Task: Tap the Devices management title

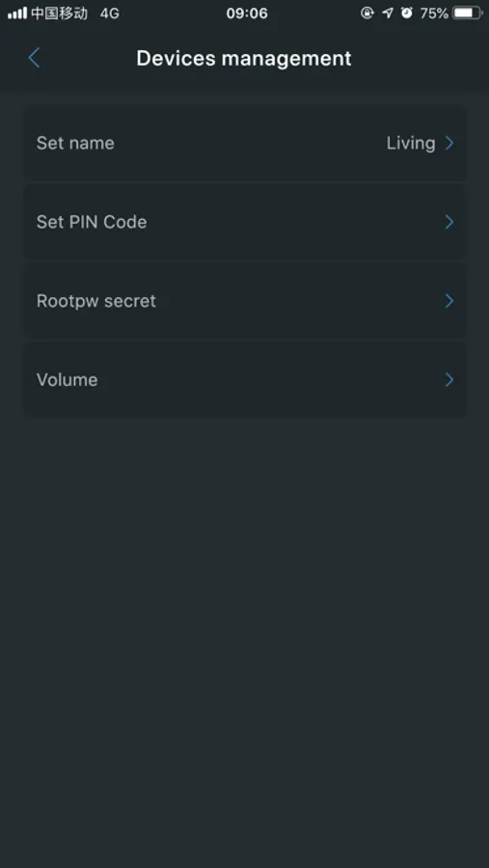Action: (244, 58)
